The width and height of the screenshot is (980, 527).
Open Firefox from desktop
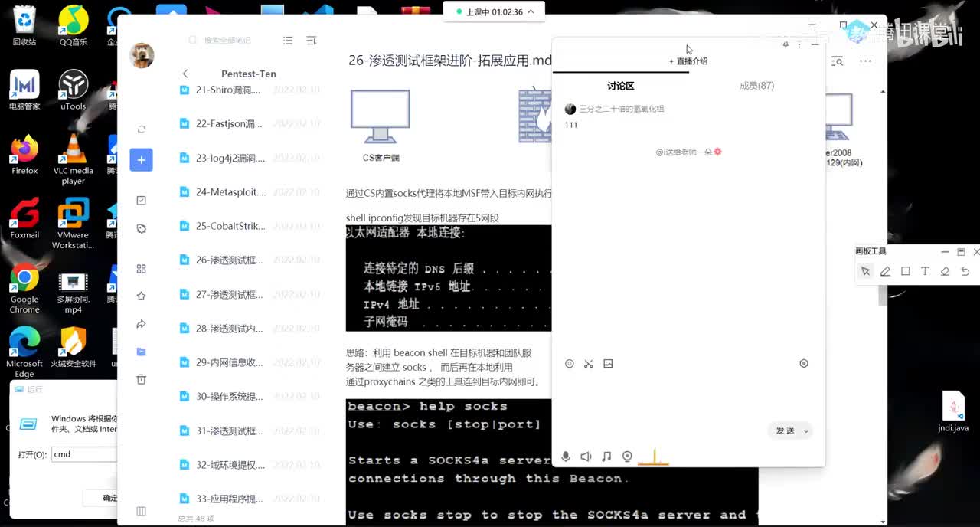click(x=24, y=155)
